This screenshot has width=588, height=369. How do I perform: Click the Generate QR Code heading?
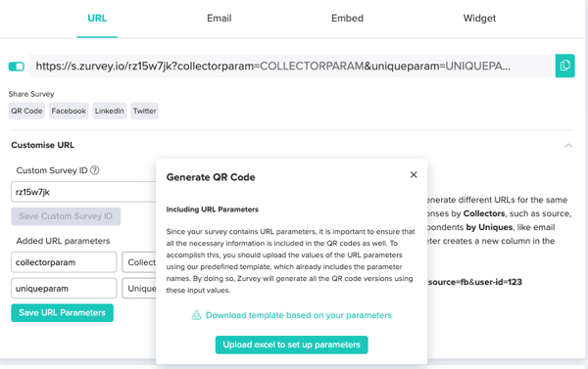211,177
